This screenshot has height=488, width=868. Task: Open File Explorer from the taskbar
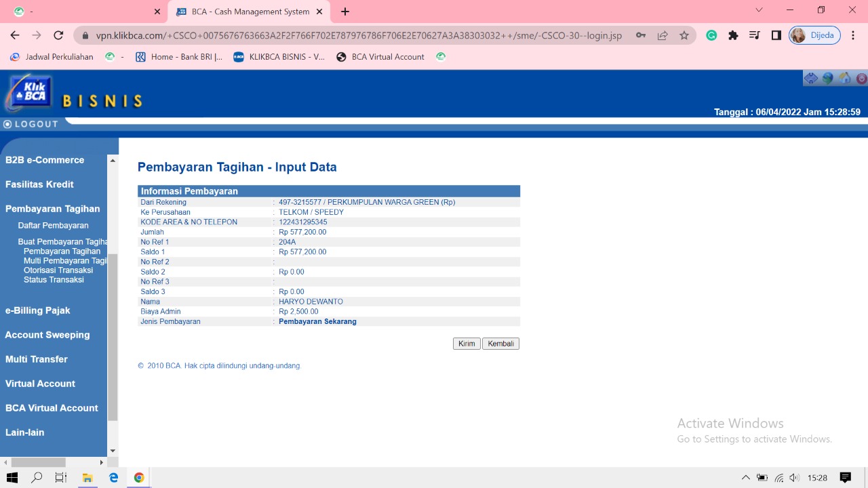point(87,478)
